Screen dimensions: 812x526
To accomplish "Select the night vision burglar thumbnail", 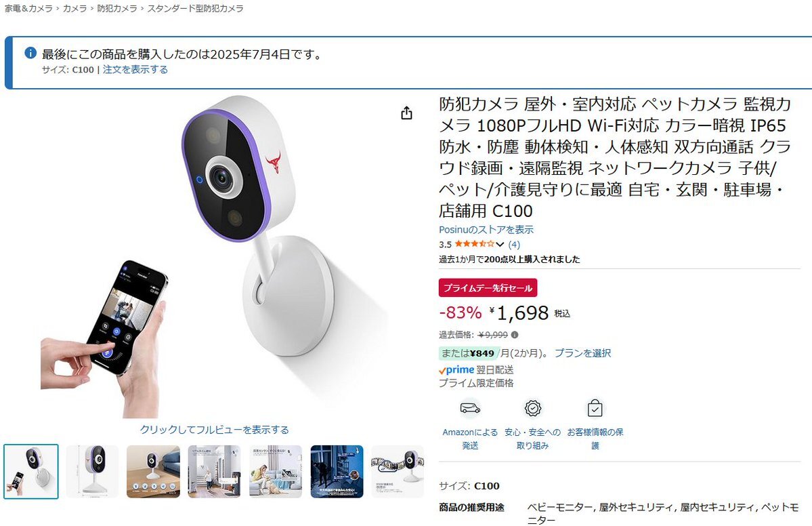I will click(337, 472).
